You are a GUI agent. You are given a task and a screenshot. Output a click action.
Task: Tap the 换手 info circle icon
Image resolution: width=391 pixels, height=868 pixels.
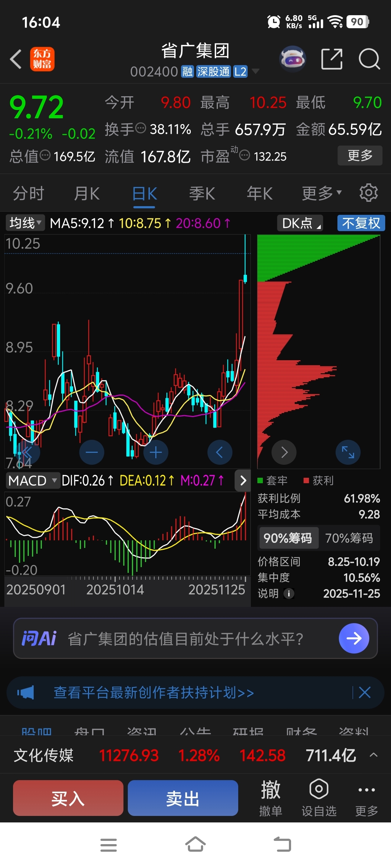pyautogui.click(x=140, y=128)
